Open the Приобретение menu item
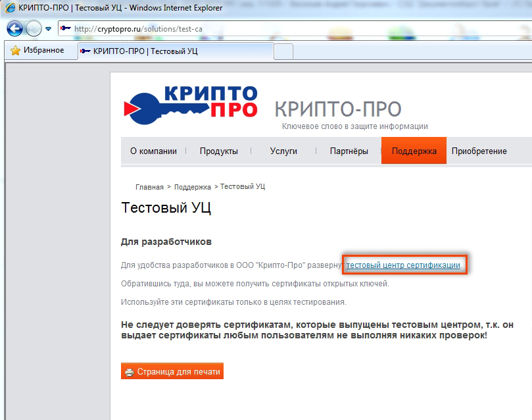532x420 pixels. click(479, 151)
